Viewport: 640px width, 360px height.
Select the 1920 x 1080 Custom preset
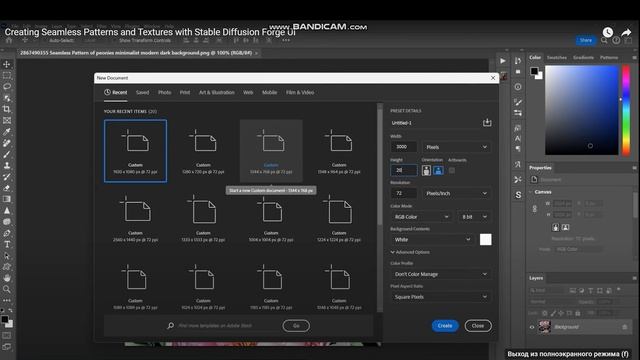pyautogui.click(x=136, y=151)
